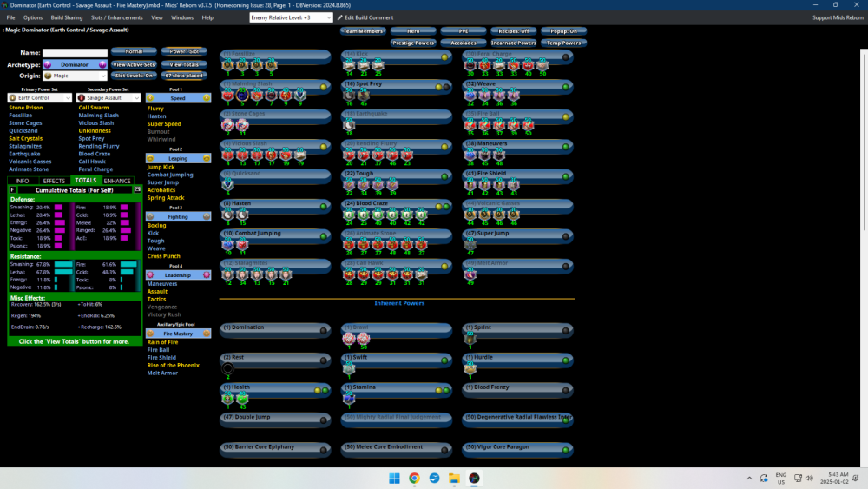The width and height of the screenshot is (868, 489).
Task: Click Fire Ball slot placed at level 50
Action: [x=528, y=125]
